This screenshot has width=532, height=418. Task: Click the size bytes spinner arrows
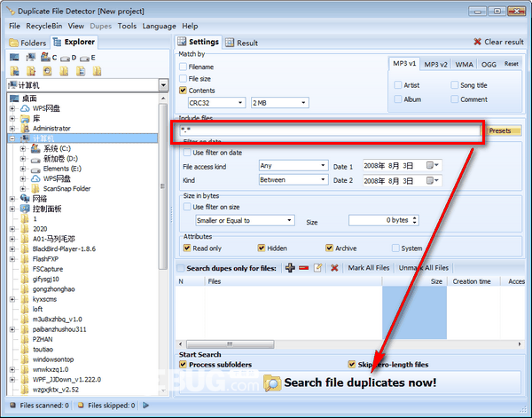[415, 220]
